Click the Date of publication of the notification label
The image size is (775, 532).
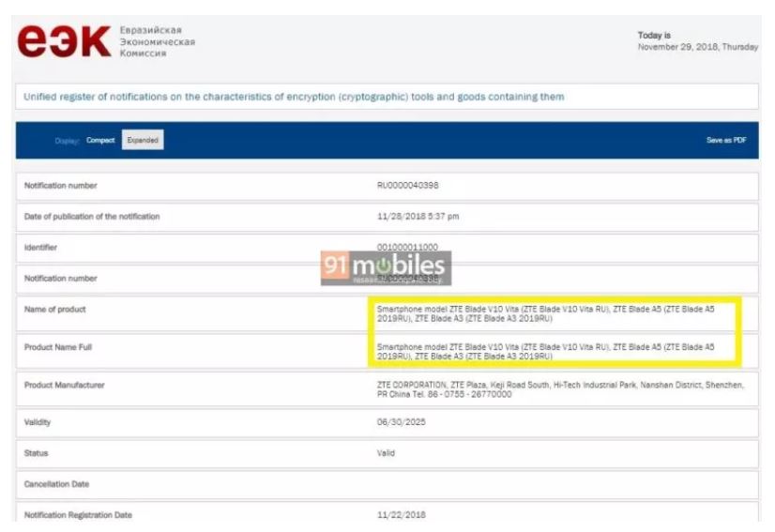tap(92, 217)
